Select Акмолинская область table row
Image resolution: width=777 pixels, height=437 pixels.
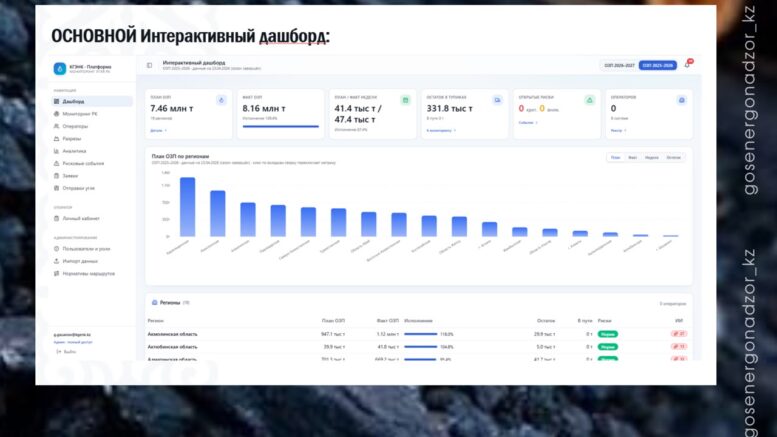(x=419, y=334)
